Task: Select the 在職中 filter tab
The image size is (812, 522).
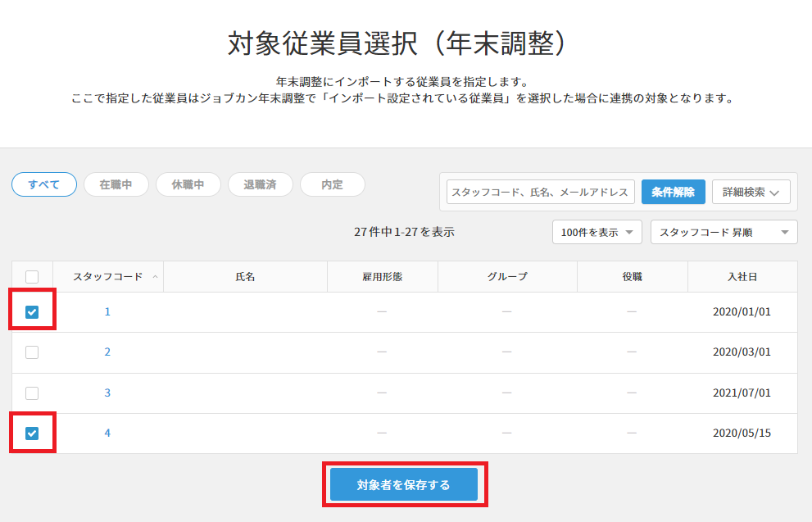Action: [x=116, y=184]
